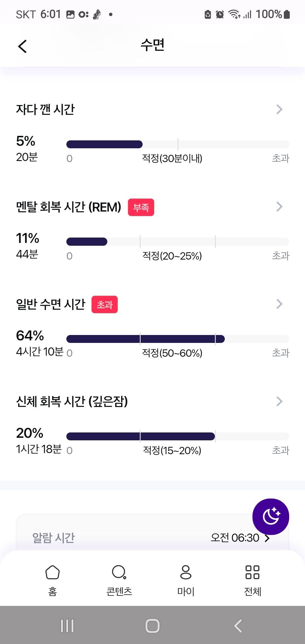Screen dimensions: 305x644
Task: Tap Android back navigation button
Action: (x=238, y=626)
